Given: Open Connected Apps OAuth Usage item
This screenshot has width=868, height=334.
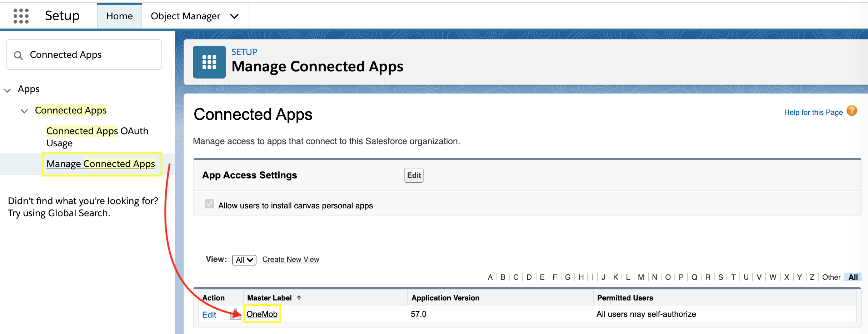Looking at the screenshot, I should coord(97,137).
